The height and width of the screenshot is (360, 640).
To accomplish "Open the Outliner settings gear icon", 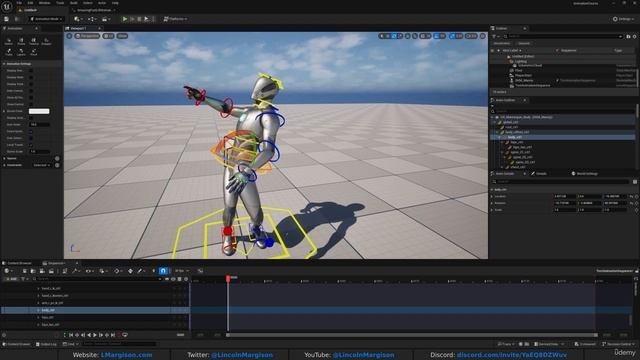I will (634, 36).
